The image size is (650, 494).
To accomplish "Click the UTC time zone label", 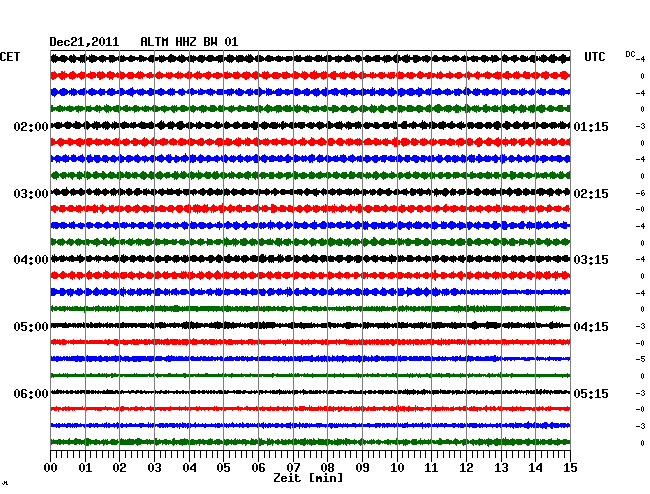I will (x=595, y=57).
